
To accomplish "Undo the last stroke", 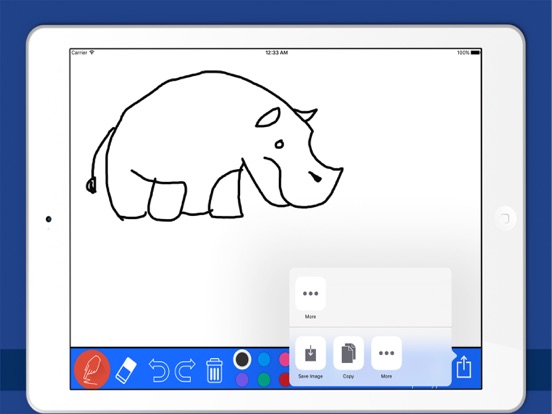I will tap(159, 370).
